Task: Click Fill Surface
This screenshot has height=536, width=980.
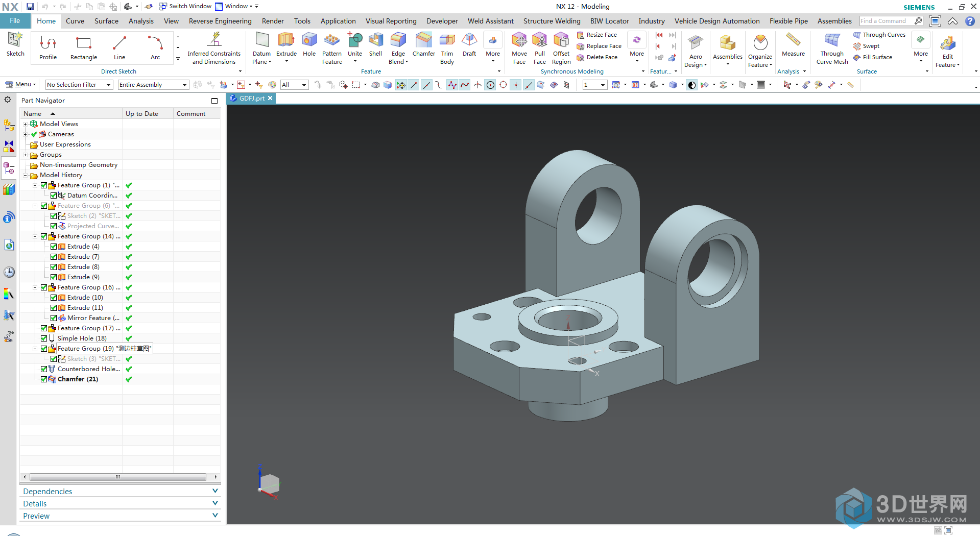Action: [872, 57]
